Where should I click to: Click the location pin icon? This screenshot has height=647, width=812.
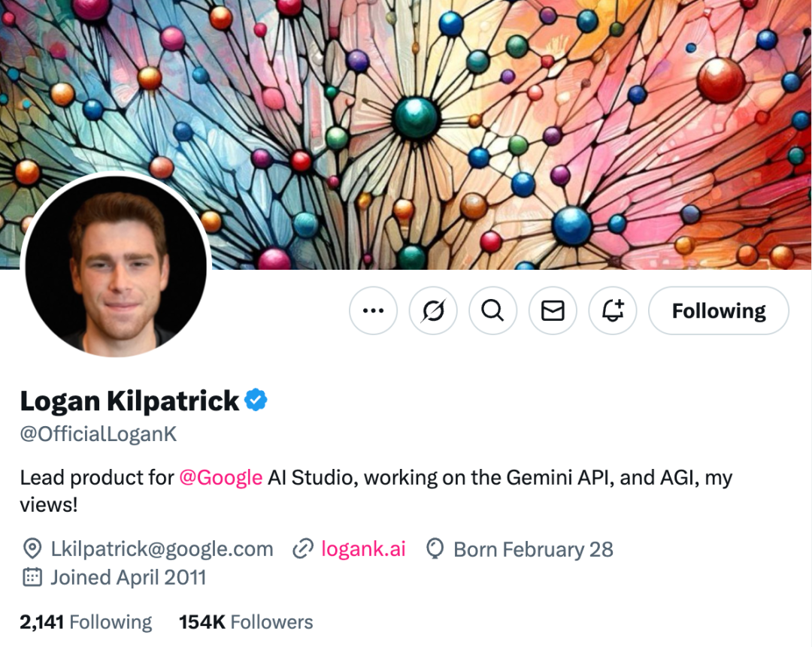[x=32, y=549]
